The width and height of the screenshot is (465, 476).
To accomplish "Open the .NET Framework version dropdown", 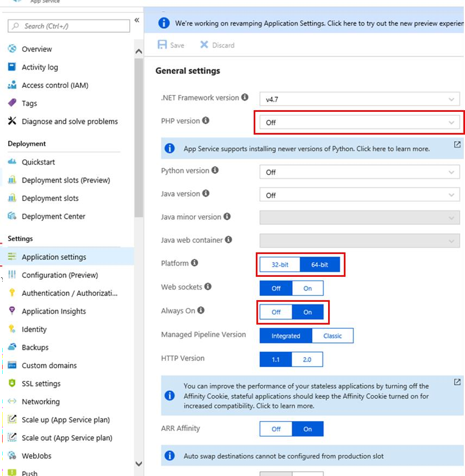I will (x=360, y=99).
